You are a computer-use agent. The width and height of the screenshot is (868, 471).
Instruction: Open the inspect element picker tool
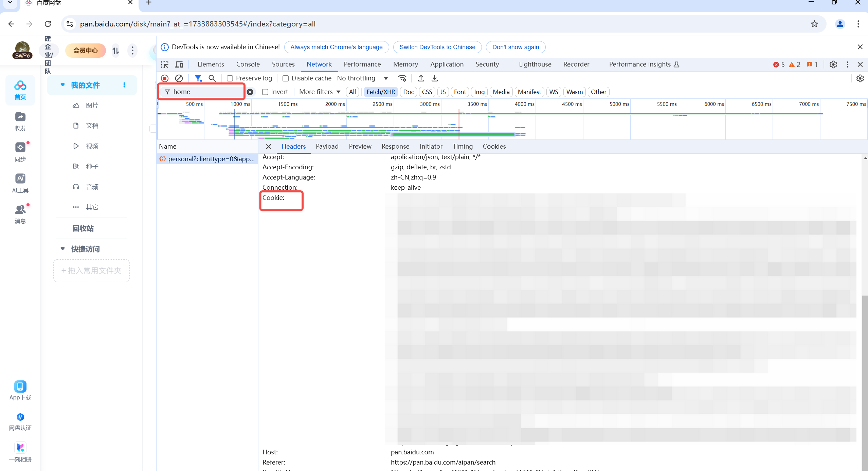165,64
